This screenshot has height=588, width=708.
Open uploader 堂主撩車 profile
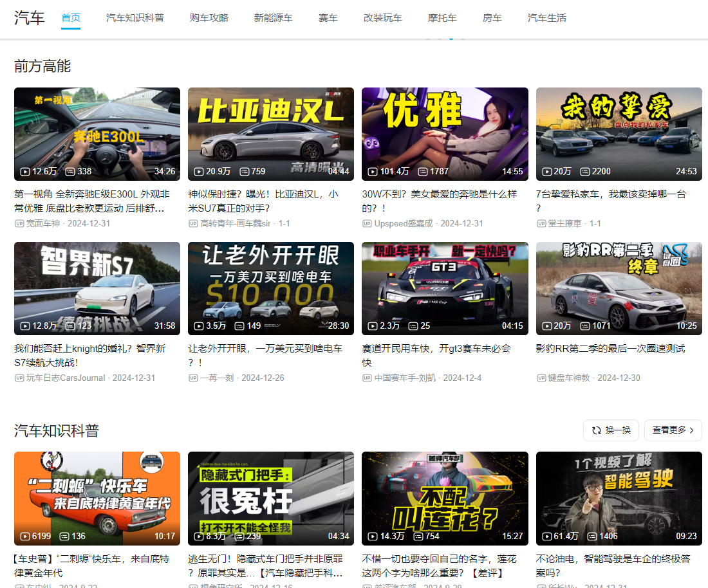click(564, 223)
